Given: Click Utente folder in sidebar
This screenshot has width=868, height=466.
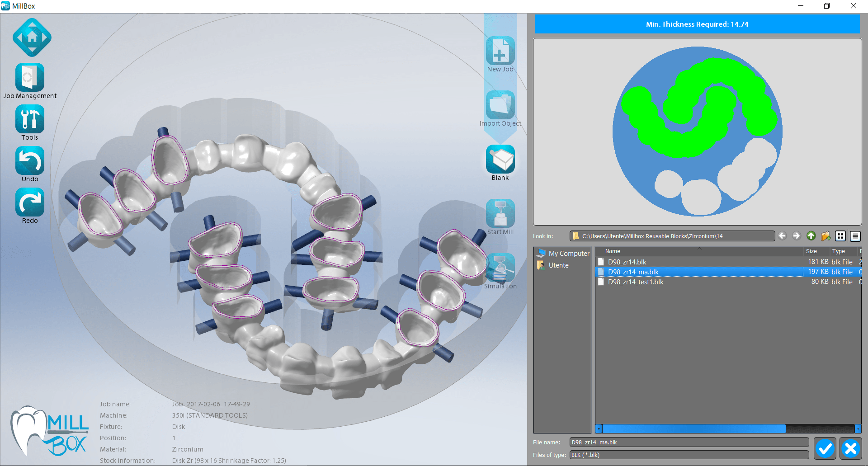Looking at the screenshot, I should click(553, 265).
